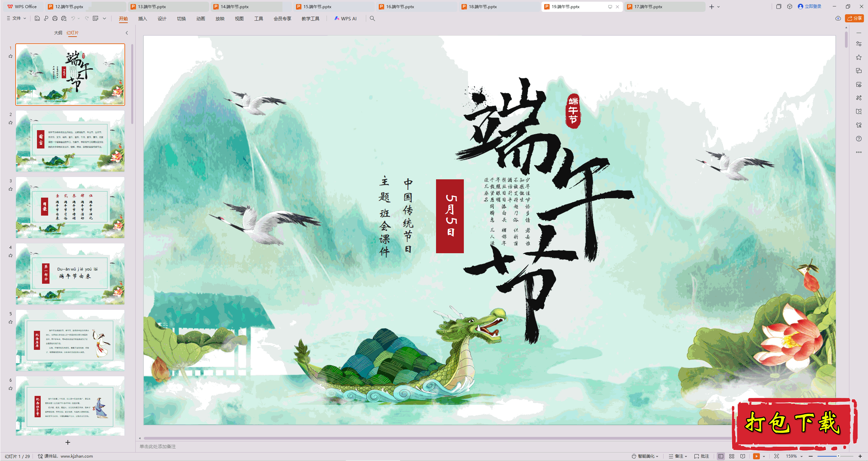Click the fit-to-window zoom icon
The width and height of the screenshot is (868, 461).
776,456
